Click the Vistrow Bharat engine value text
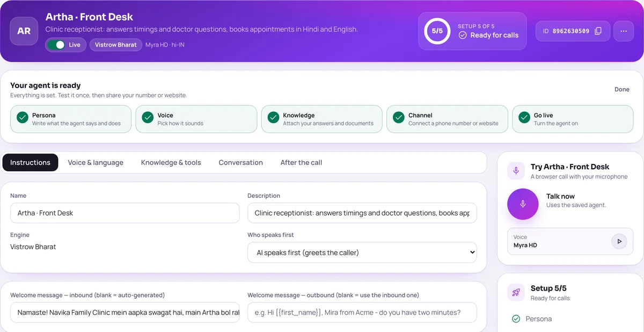This screenshot has width=644, height=332. 33,247
